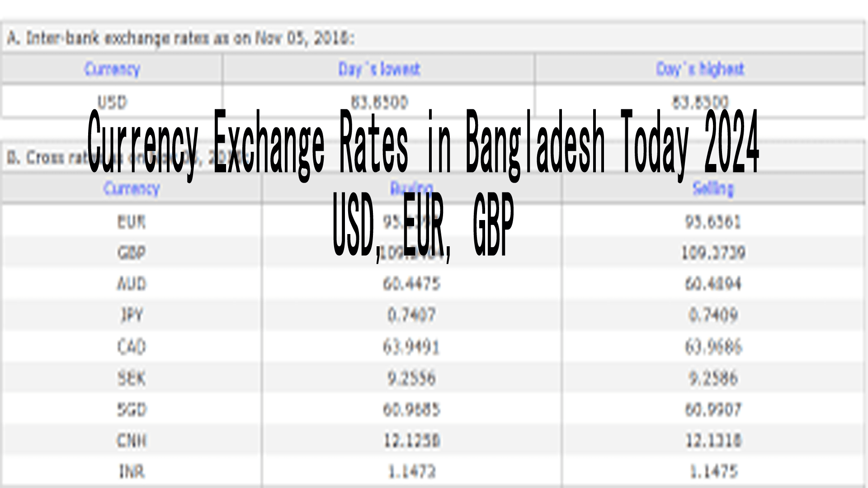Click the Day's lowest column header
This screenshot has height=488, width=868.
(x=379, y=69)
